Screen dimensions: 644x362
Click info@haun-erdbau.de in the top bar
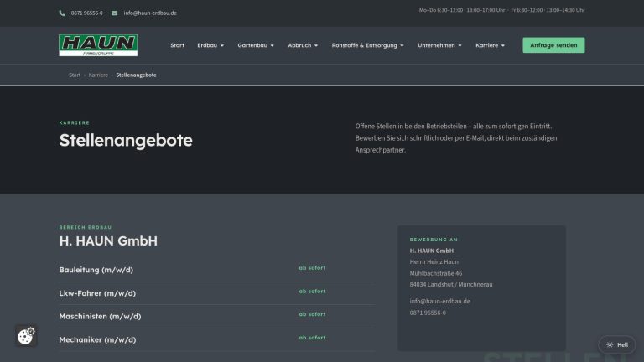150,13
